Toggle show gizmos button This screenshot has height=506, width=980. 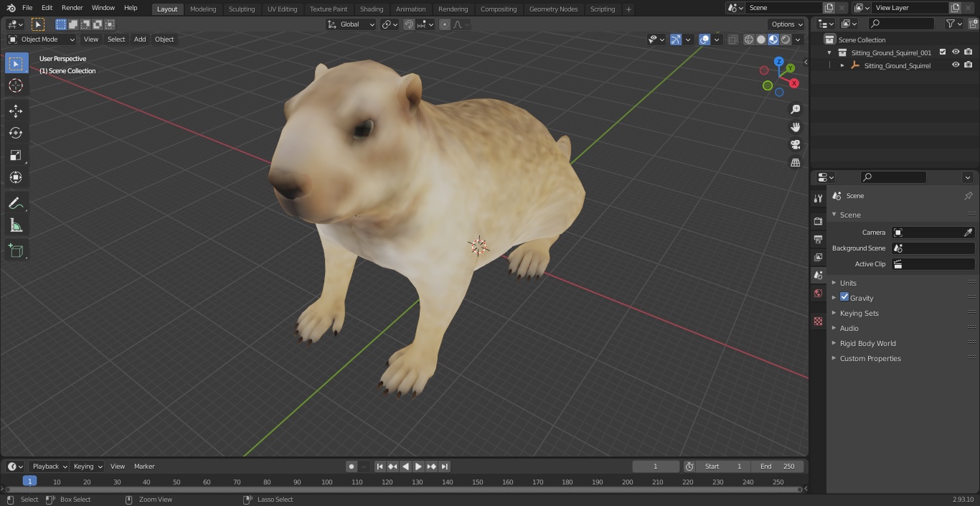(x=676, y=39)
